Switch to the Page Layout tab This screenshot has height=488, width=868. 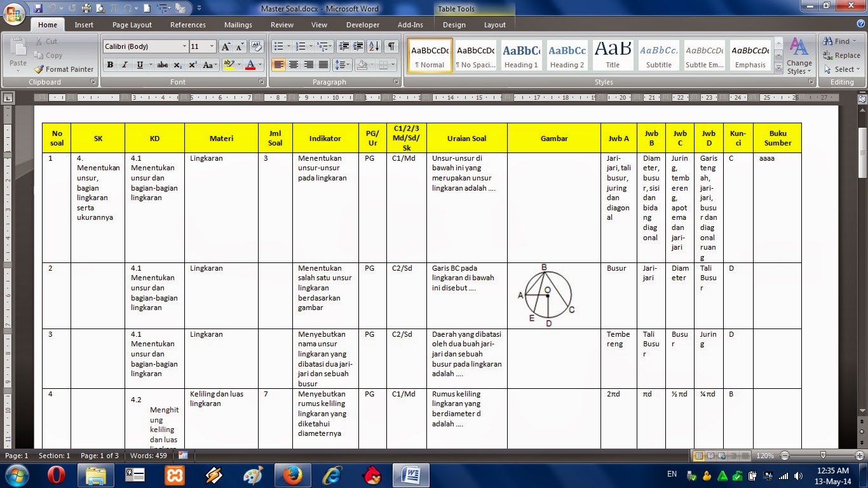tap(132, 25)
